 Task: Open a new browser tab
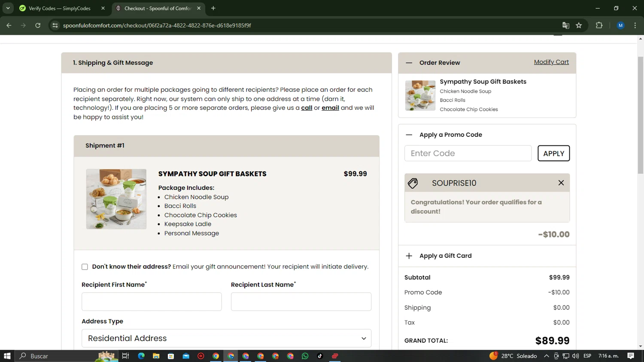[213, 8]
